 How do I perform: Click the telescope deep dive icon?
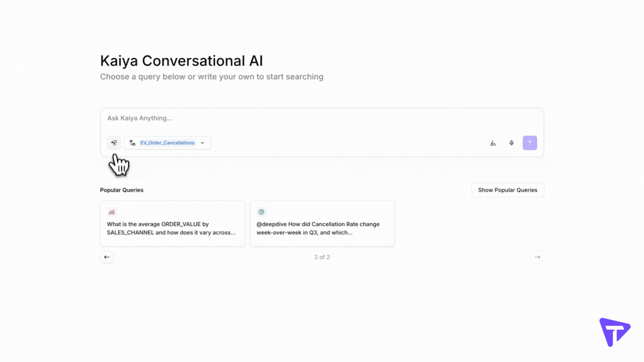(x=114, y=143)
